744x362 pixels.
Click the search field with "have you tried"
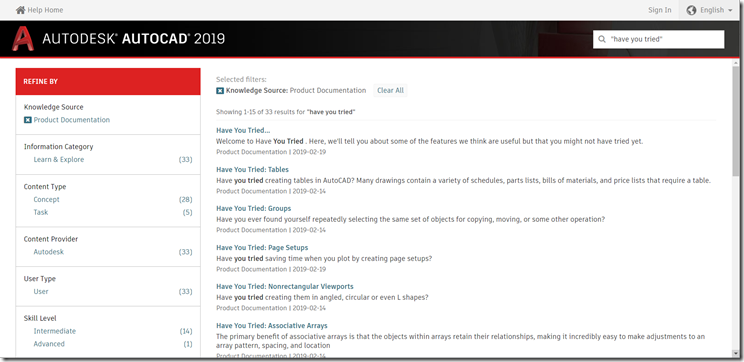pyautogui.click(x=659, y=39)
